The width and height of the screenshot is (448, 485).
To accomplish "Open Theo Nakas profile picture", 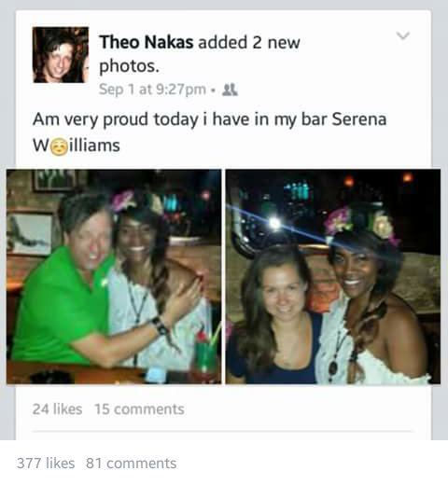I will [x=61, y=55].
